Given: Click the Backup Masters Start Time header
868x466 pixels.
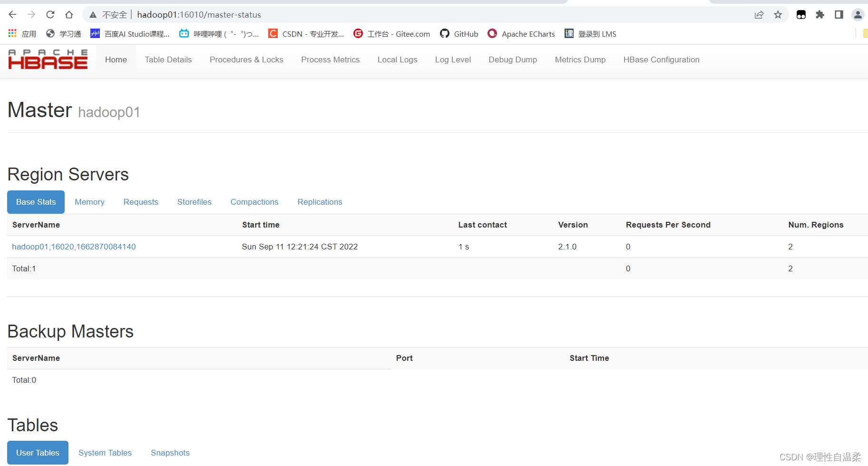Looking at the screenshot, I should pos(589,358).
